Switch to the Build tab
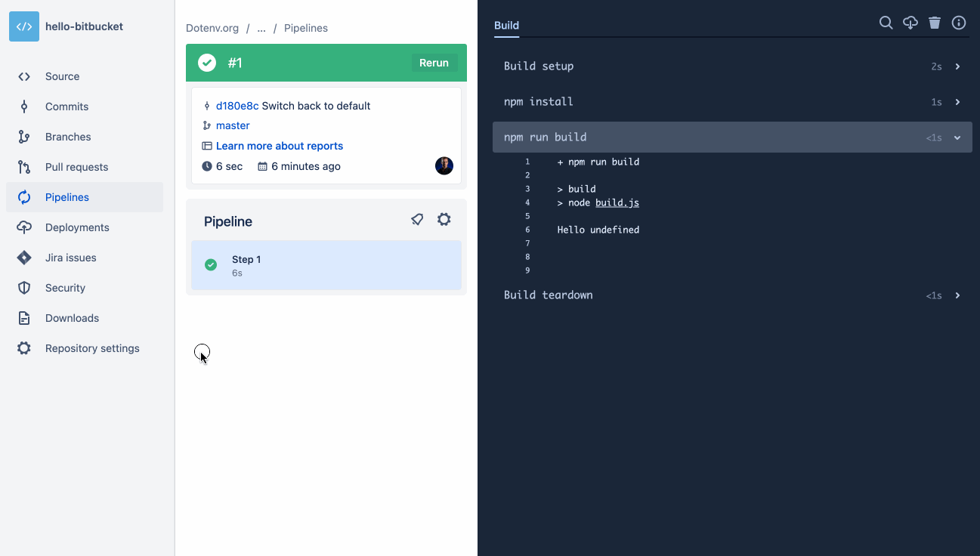The width and height of the screenshot is (980, 556). 506,25
